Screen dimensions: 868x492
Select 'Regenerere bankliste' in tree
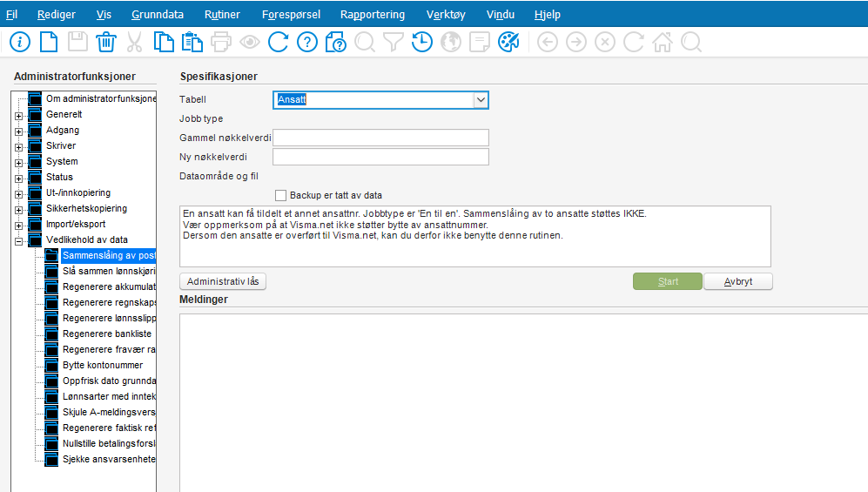[107, 334]
